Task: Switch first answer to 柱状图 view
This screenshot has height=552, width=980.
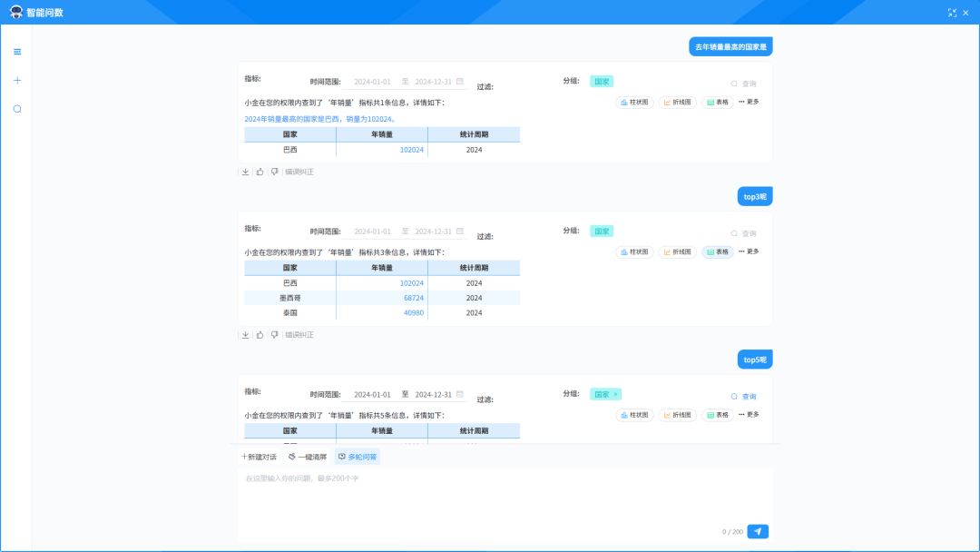Action: (634, 102)
